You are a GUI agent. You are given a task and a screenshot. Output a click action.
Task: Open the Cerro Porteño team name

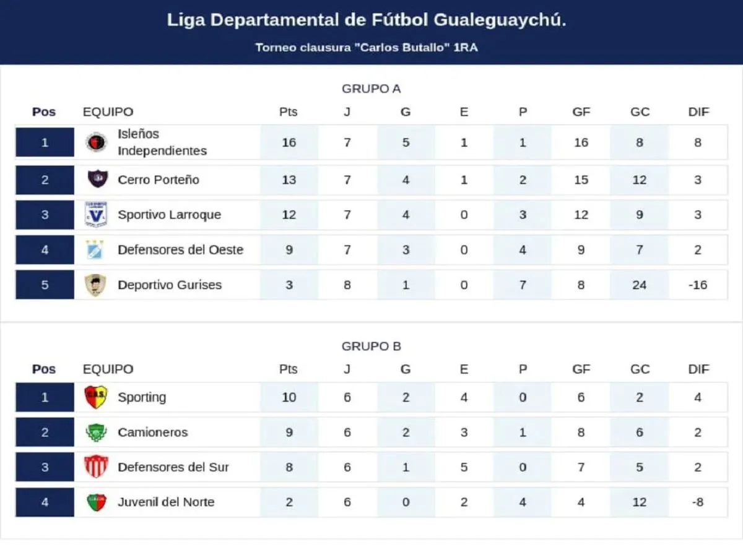[x=159, y=180]
